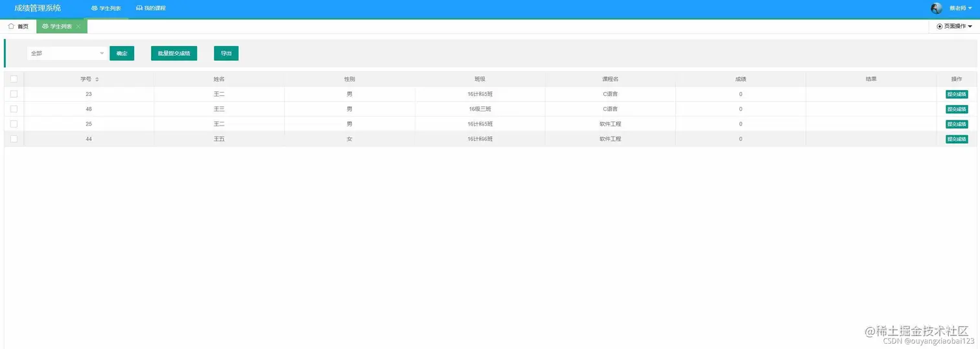Click 王二 in the 学号 23 row

[219, 94]
